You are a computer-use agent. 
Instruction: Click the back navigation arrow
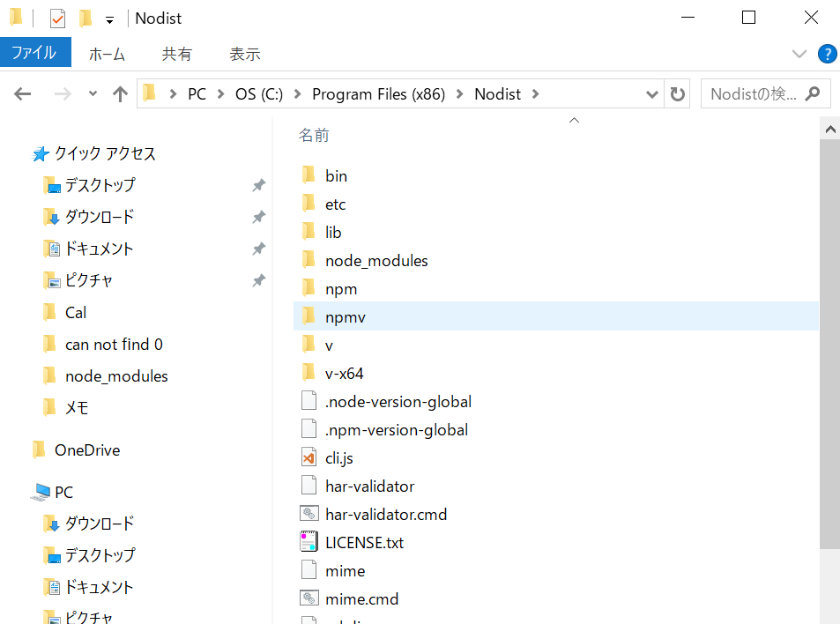22,93
